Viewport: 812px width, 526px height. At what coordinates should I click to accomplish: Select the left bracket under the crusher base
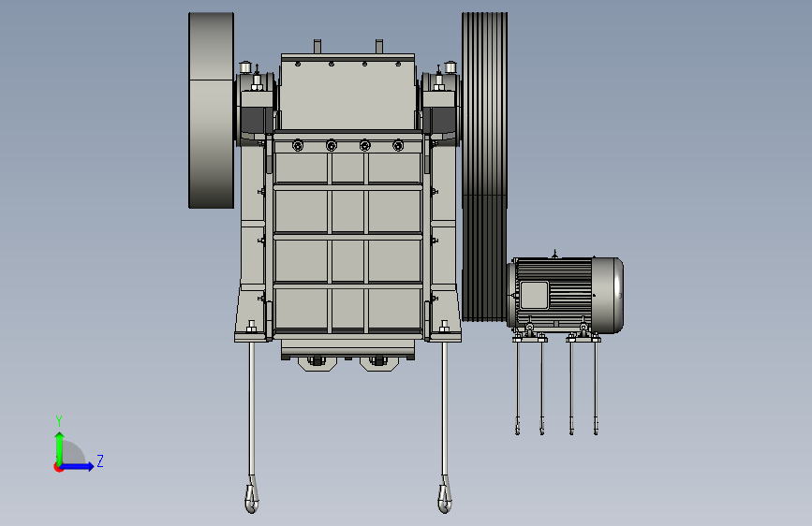click(x=317, y=363)
